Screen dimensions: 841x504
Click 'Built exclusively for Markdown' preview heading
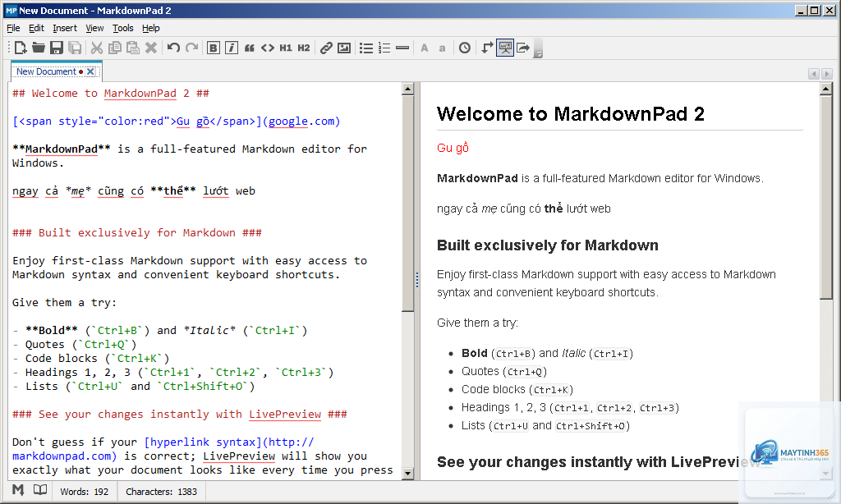(x=548, y=245)
